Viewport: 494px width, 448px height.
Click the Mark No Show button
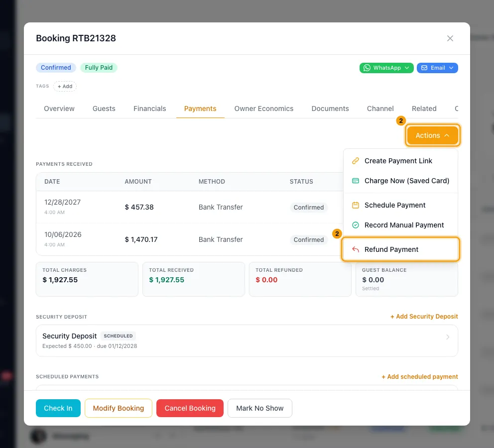click(260, 408)
